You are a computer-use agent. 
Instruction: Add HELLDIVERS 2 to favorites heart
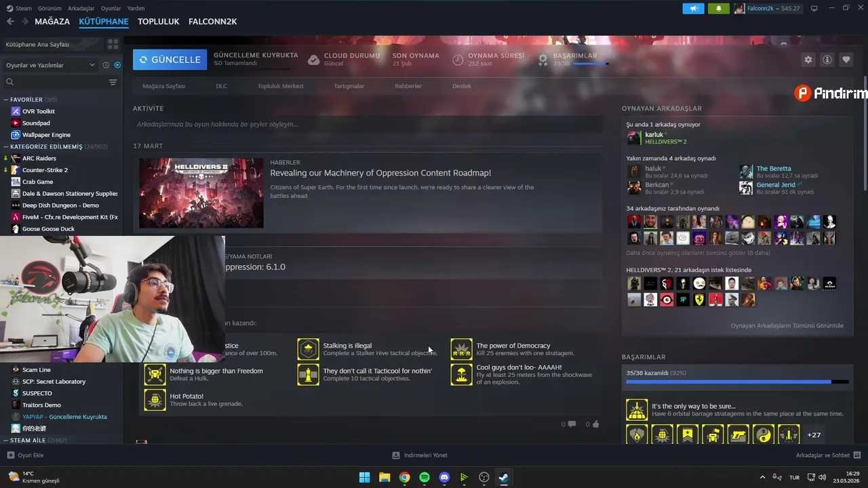846,60
